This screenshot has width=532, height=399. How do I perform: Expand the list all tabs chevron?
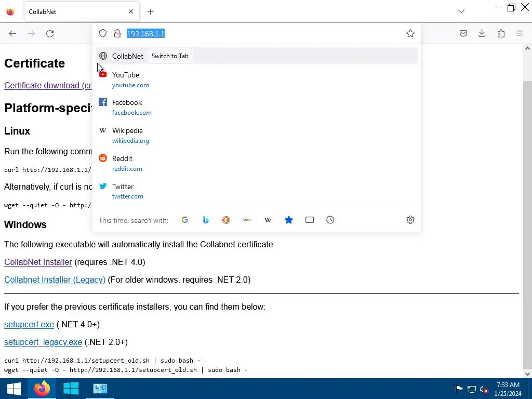tap(461, 11)
